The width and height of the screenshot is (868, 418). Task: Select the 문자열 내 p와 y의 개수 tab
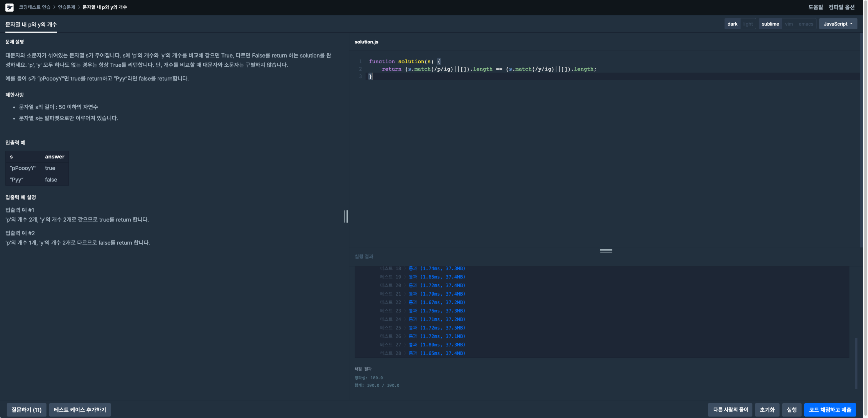31,24
